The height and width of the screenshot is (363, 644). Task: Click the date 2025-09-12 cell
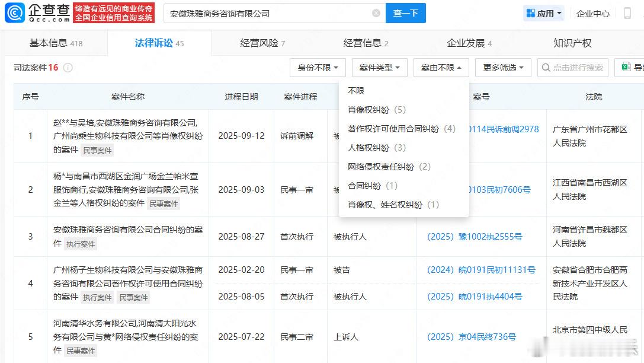click(x=241, y=136)
